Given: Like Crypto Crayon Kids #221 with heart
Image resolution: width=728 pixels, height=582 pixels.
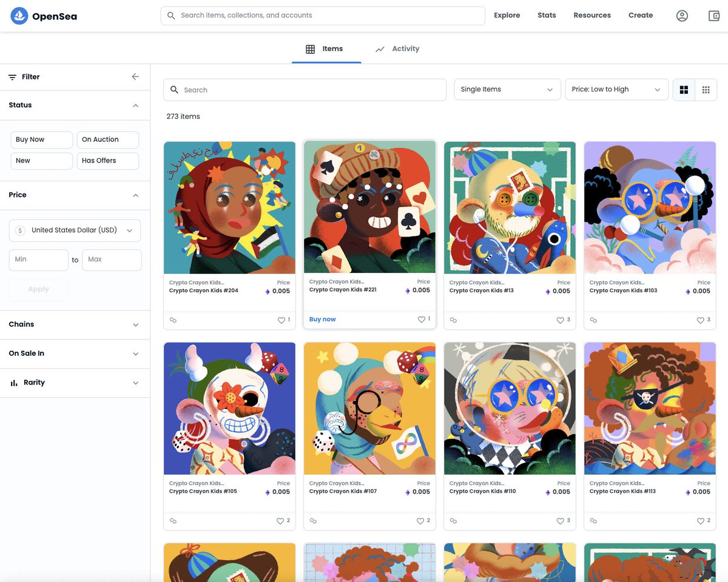Looking at the screenshot, I should click(422, 319).
